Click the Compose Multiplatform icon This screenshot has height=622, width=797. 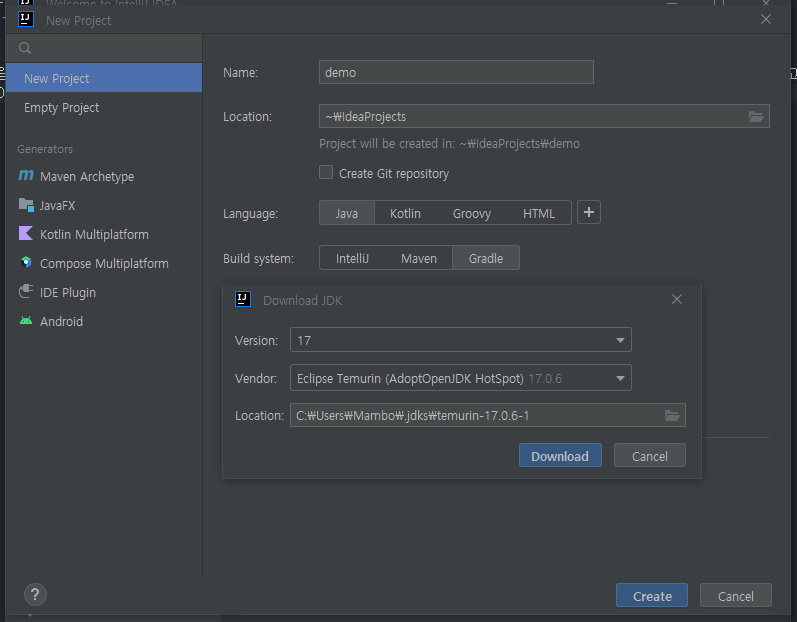[x=26, y=263]
